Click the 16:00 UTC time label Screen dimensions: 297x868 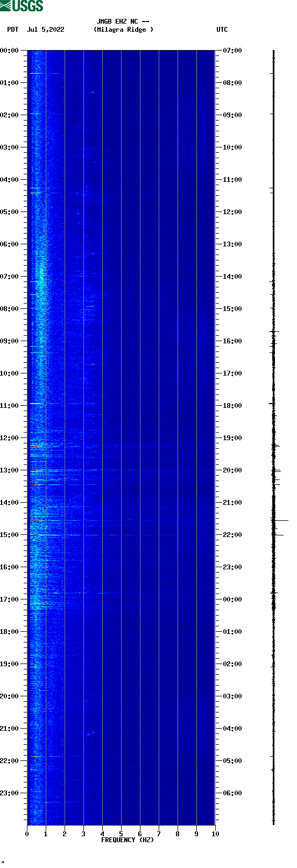(x=232, y=341)
